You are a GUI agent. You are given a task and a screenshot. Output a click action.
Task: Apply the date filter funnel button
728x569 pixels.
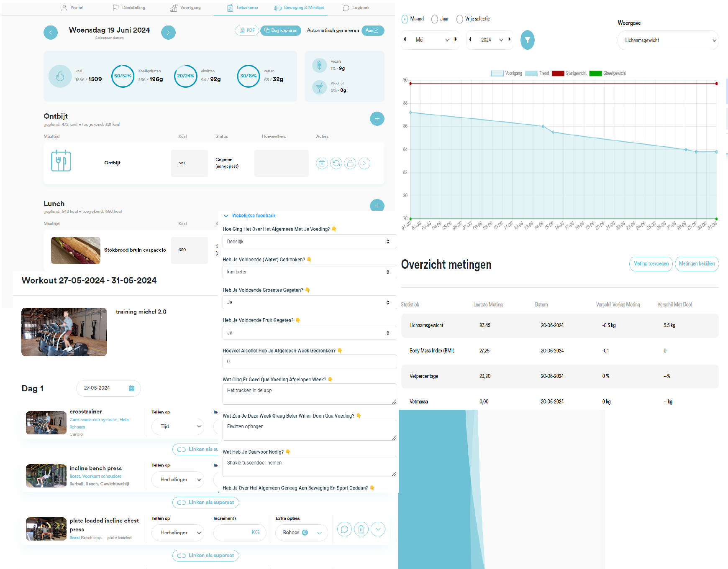pyautogui.click(x=527, y=40)
